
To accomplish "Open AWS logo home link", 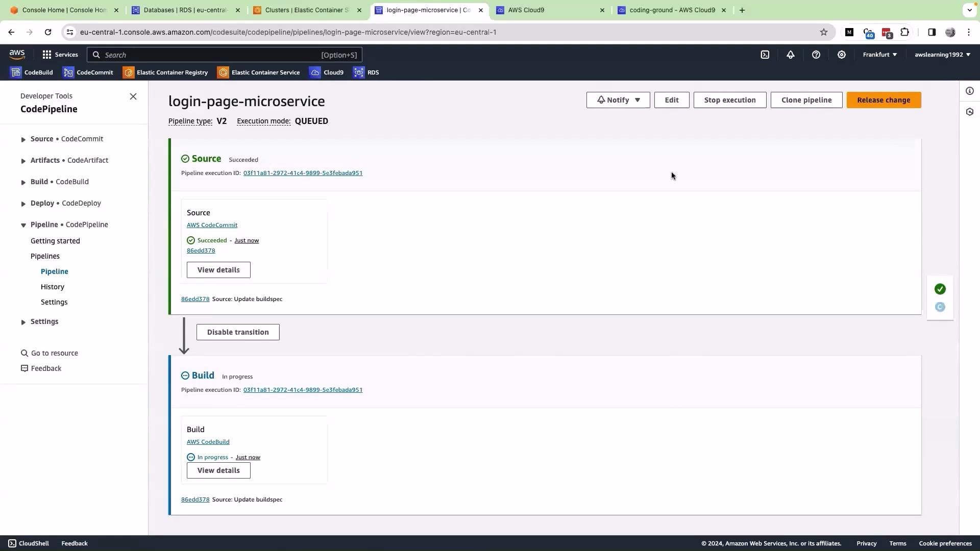I will coord(17,55).
